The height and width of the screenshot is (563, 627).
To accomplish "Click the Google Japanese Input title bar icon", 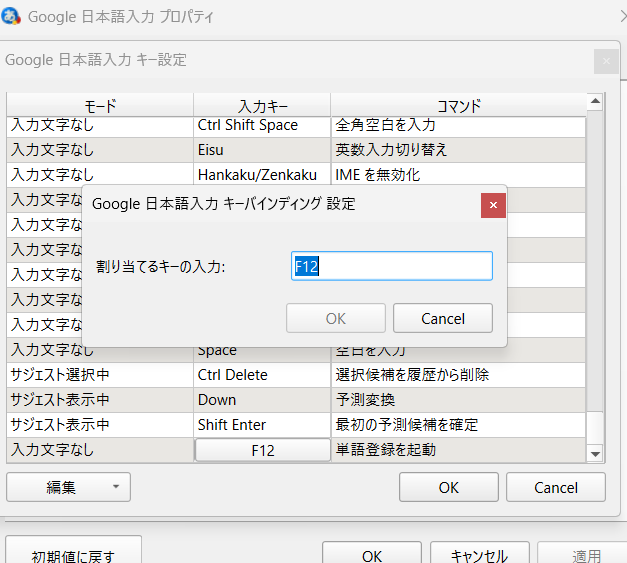I will (x=11, y=16).
